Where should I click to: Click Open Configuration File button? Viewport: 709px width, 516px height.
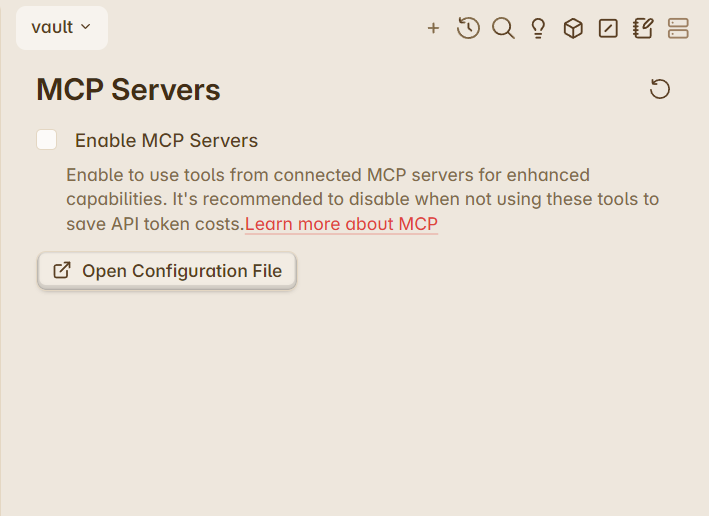167,270
